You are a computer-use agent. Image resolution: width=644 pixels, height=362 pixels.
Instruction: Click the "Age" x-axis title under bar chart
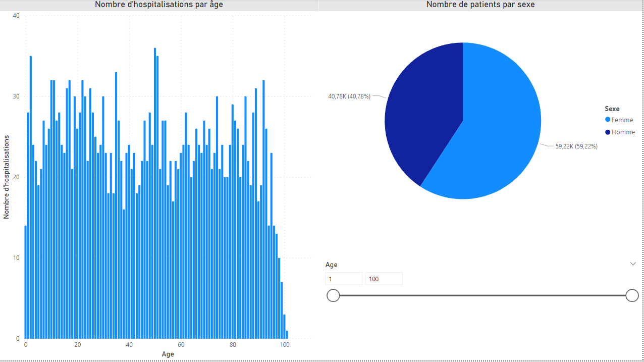click(x=168, y=354)
